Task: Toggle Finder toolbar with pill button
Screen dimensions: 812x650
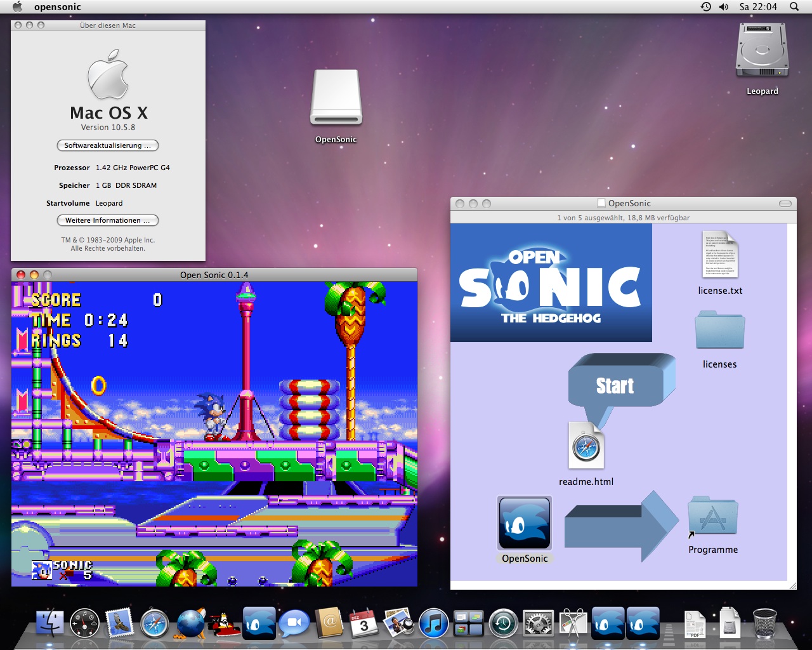Action: click(785, 204)
